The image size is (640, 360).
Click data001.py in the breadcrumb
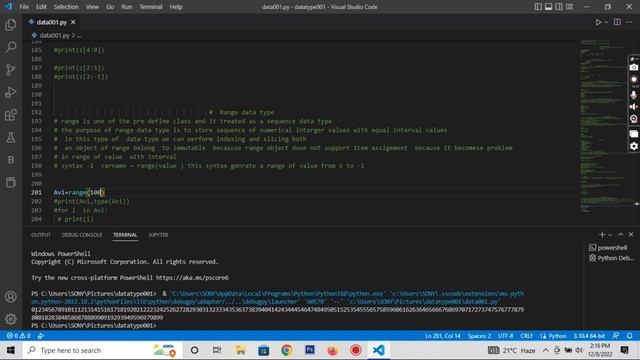(54, 36)
